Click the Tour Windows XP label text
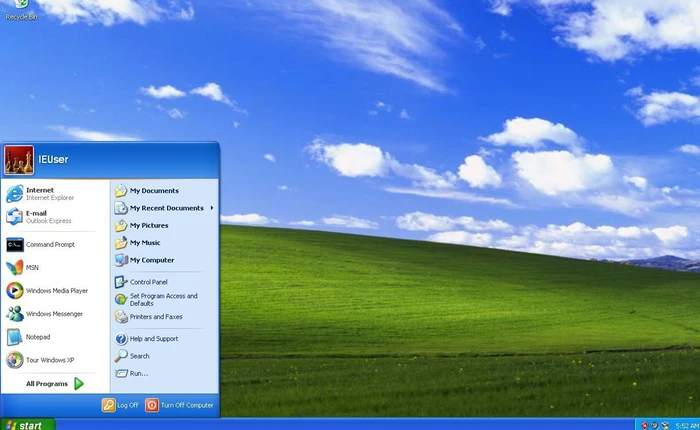Viewport: 700px width, 430px height. (50, 360)
